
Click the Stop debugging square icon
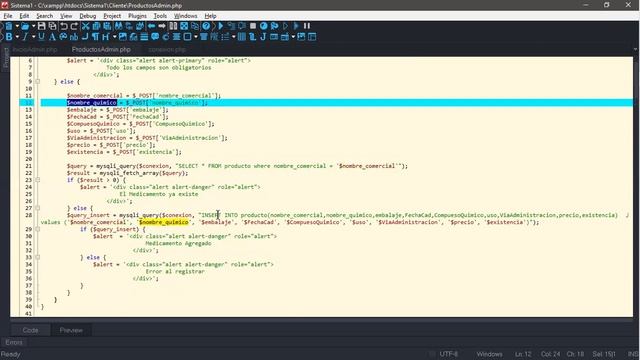[253, 26]
